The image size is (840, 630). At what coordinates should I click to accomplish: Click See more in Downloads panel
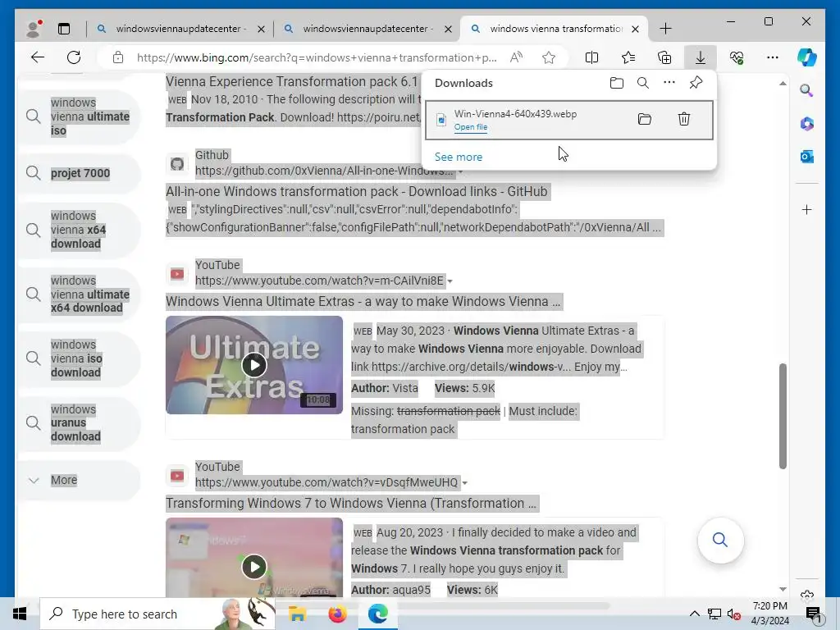coord(458,157)
